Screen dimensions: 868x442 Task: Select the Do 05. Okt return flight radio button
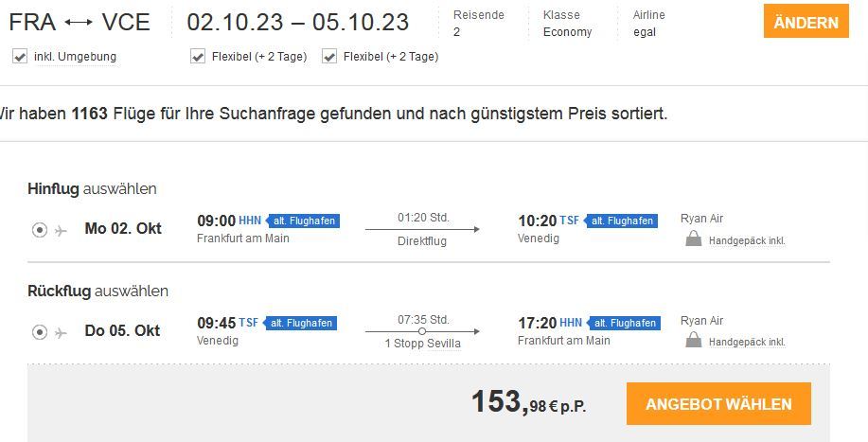click(x=40, y=332)
